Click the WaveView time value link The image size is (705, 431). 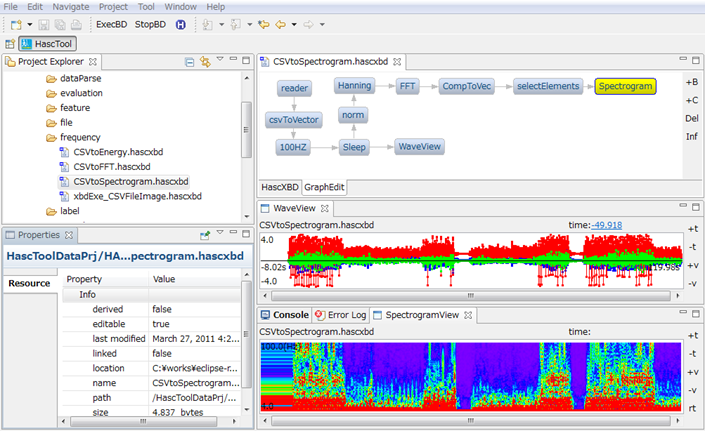pos(607,225)
